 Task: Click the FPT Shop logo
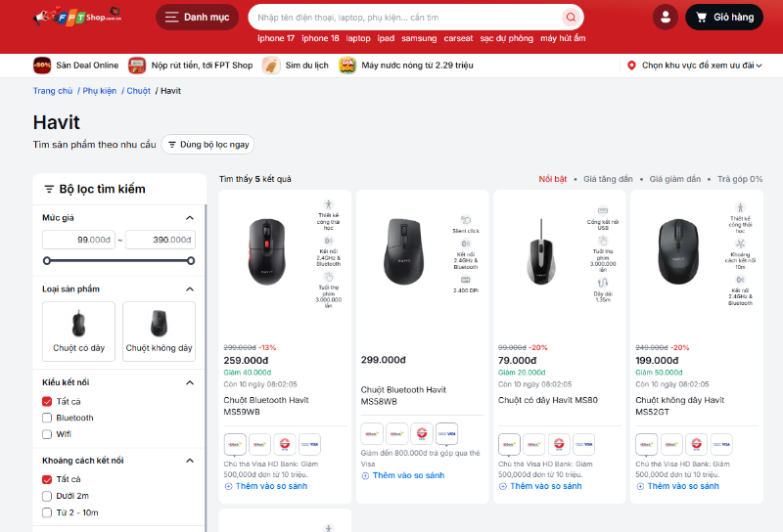pyautogui.click(x=77, y=17)
